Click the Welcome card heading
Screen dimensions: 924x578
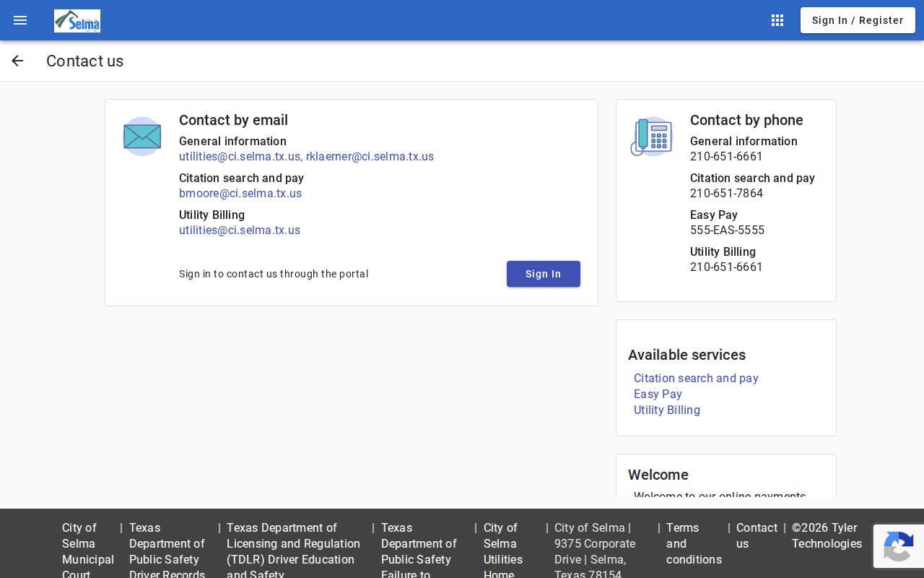658,475
